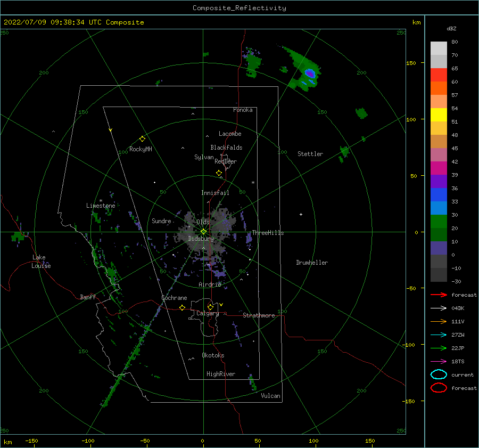Click the Blackfalds town label
479x448 pixels.
(226, 148)
